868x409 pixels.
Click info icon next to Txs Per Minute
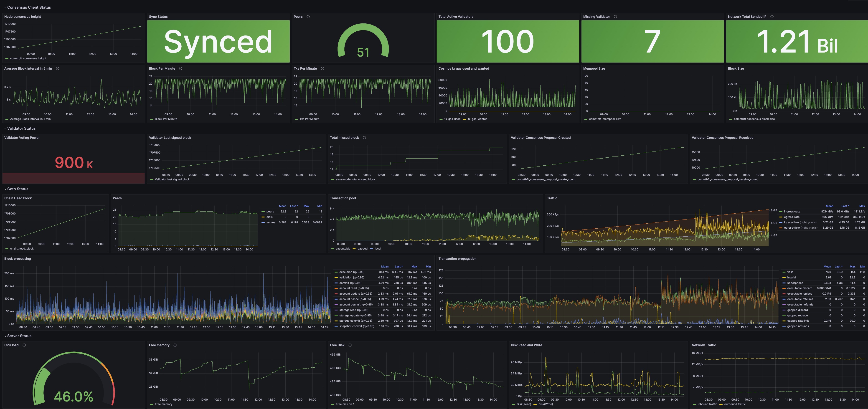322,68
